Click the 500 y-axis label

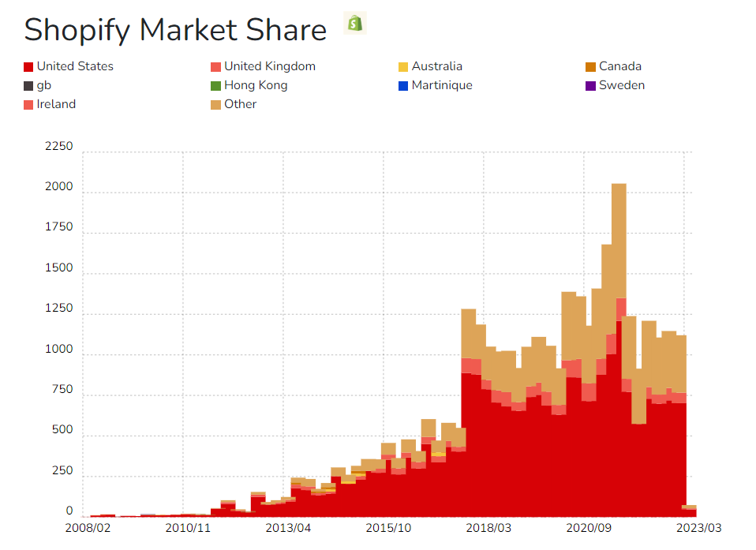(62, 429)
